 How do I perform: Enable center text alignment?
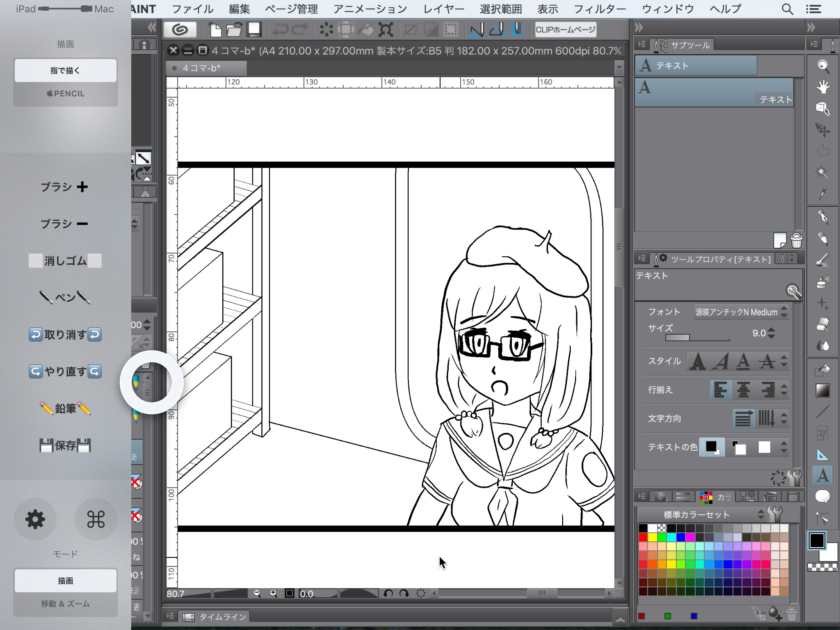tap(743, 390)
